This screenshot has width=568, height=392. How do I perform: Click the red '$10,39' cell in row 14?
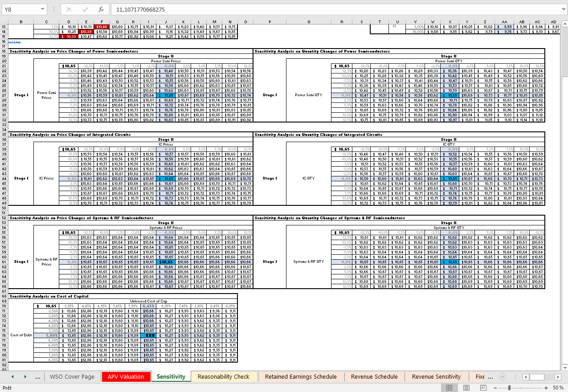tap(86, 32)
